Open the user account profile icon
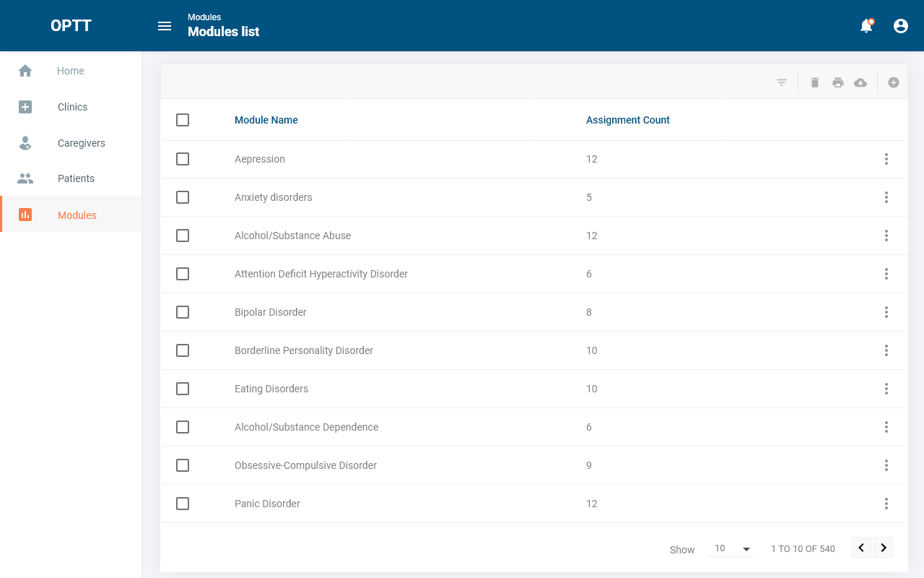Image resolution: width=924 pixels, height=578 pixels. click(x=901, y=26)
